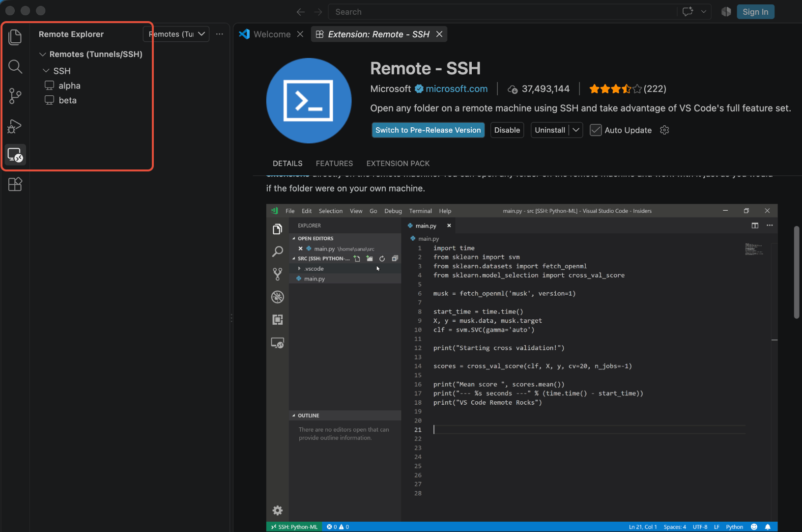Screen dimensions: 802x532
Task: Toggle the Auto Update checkbox
Action: tap(596, 130)
